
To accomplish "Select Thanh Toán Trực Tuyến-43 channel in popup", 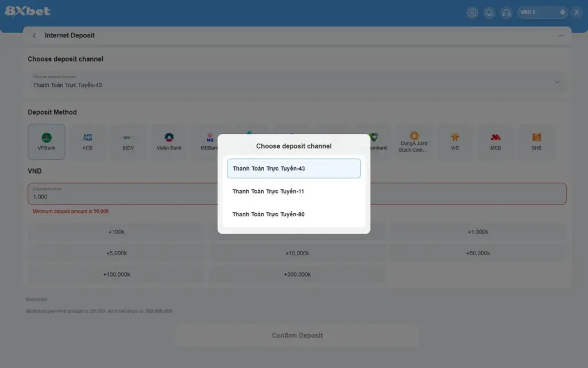I will click(x=293, y=168).
